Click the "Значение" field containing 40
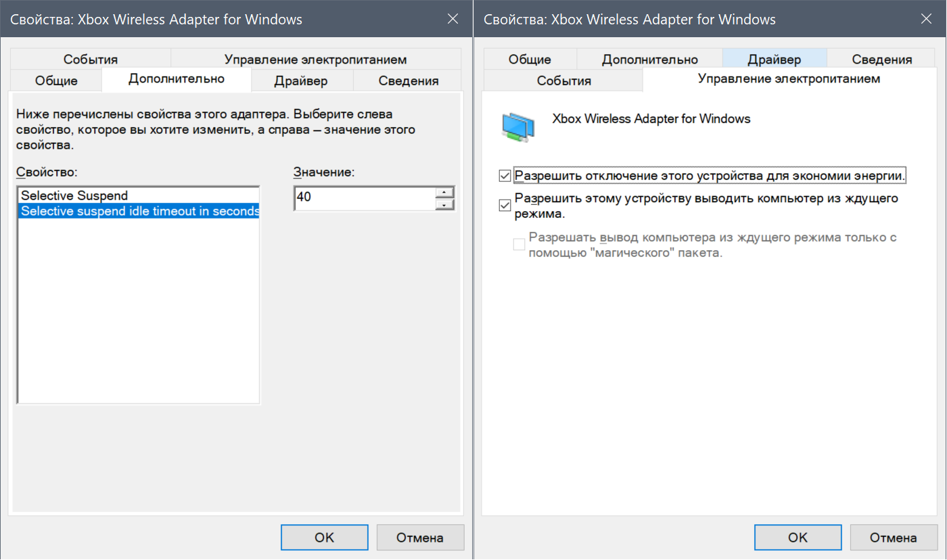 click(x=364, y=198)
